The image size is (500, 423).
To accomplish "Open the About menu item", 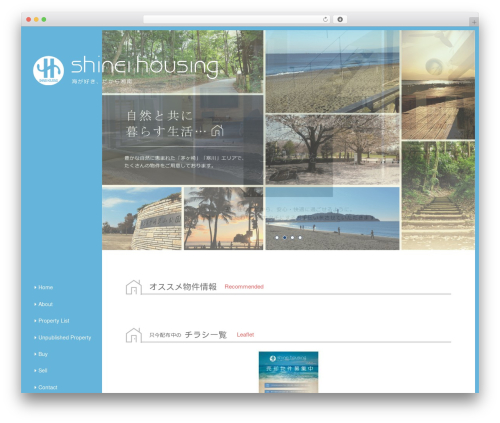I will (x=45, y=304).
